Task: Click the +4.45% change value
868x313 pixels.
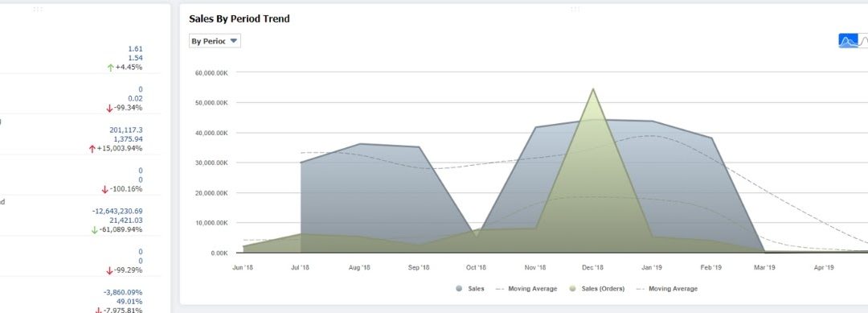Action: point(129,68)
